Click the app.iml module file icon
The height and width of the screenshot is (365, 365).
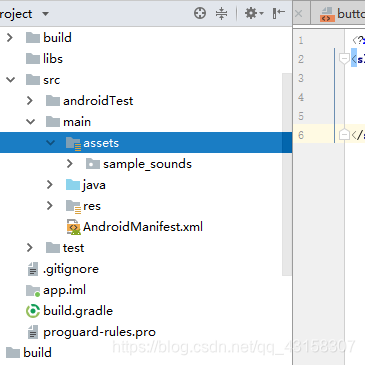click(x=33, y=291)
